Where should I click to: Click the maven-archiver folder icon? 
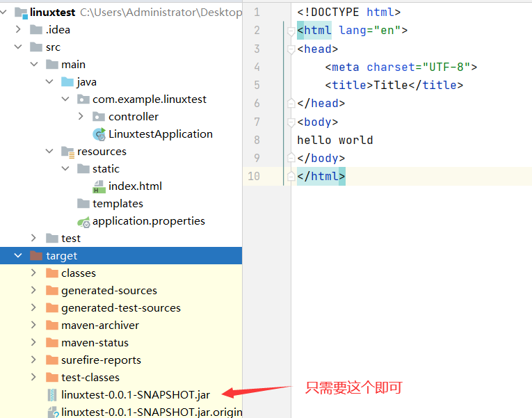click(52, 325)
